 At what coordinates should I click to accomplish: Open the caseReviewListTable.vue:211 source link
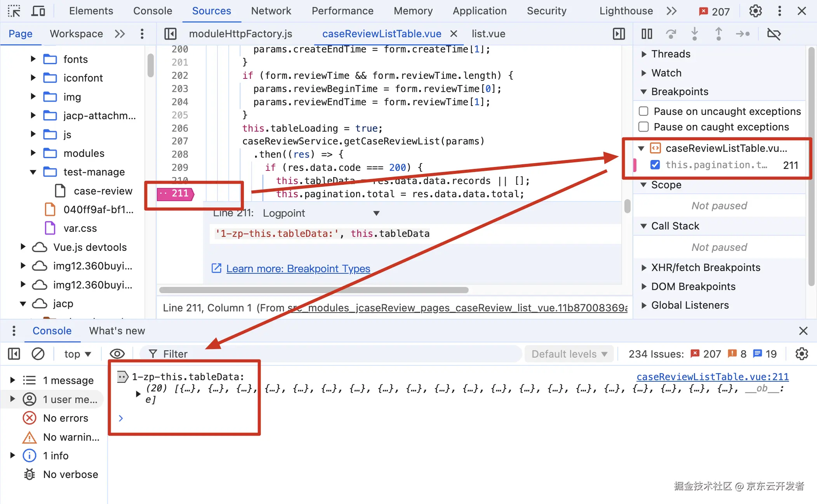point(713,377)
